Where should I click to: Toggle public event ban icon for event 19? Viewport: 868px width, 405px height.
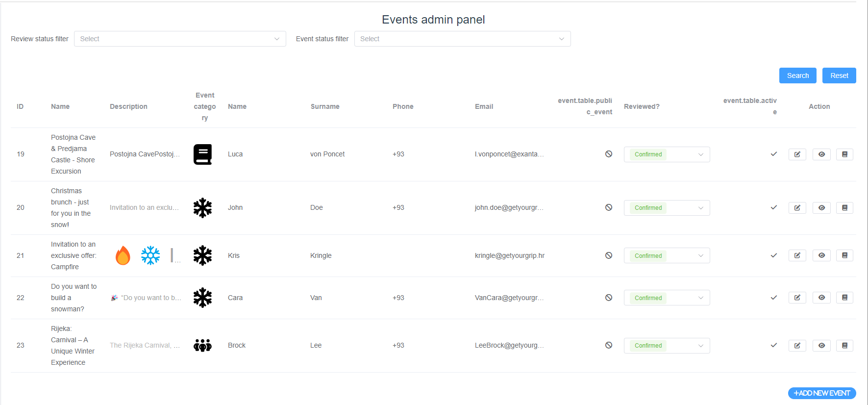point(608,154)
